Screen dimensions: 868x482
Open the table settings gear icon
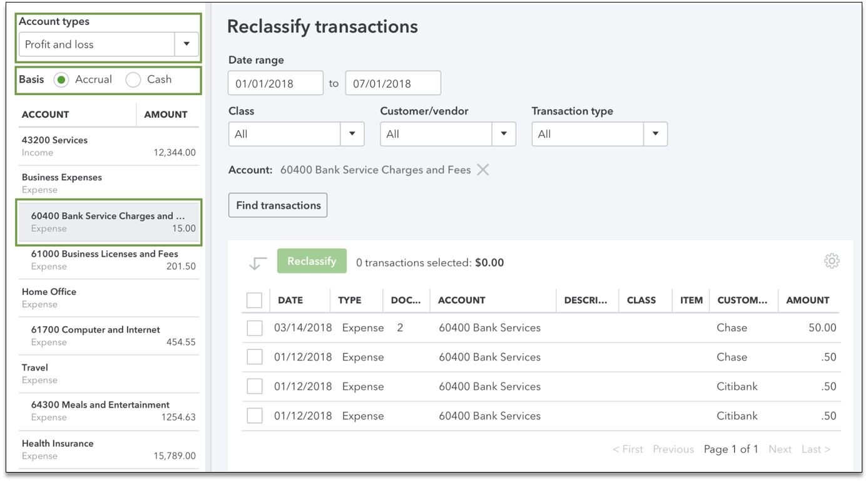831,261
